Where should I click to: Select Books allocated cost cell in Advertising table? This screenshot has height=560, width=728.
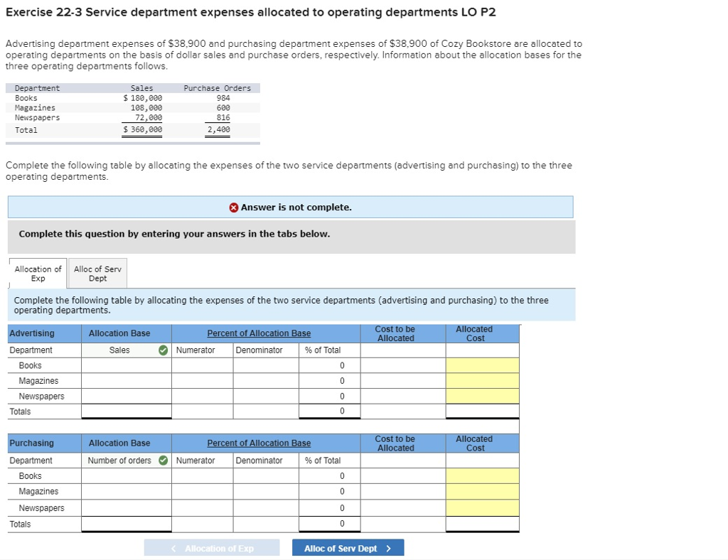click(x=482, y=365)
